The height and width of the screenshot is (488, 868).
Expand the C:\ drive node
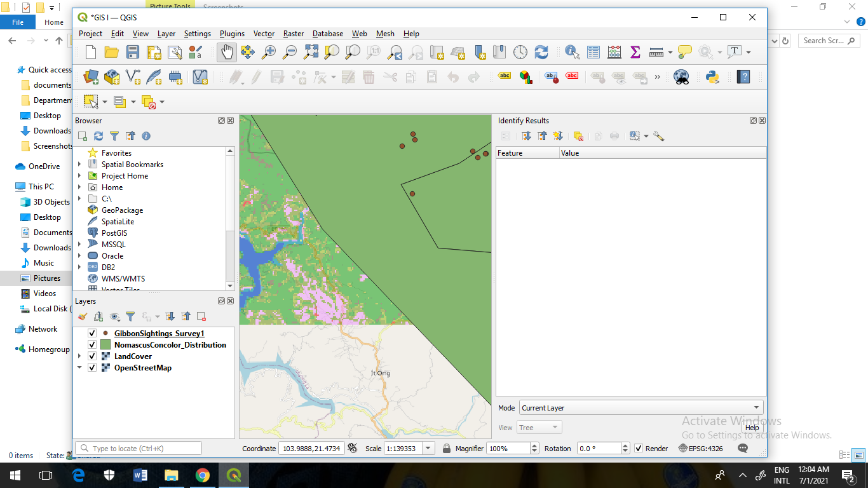click(x=79, y=199)
